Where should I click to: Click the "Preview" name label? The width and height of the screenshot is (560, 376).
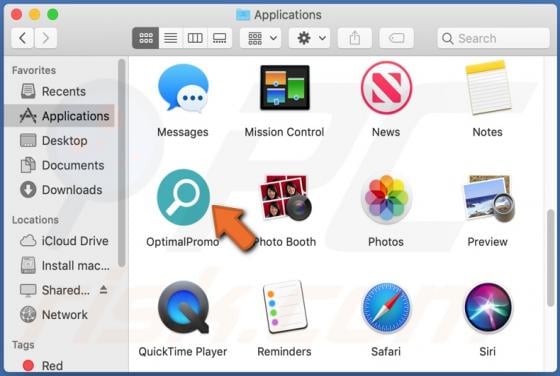(x=488, y=242)
